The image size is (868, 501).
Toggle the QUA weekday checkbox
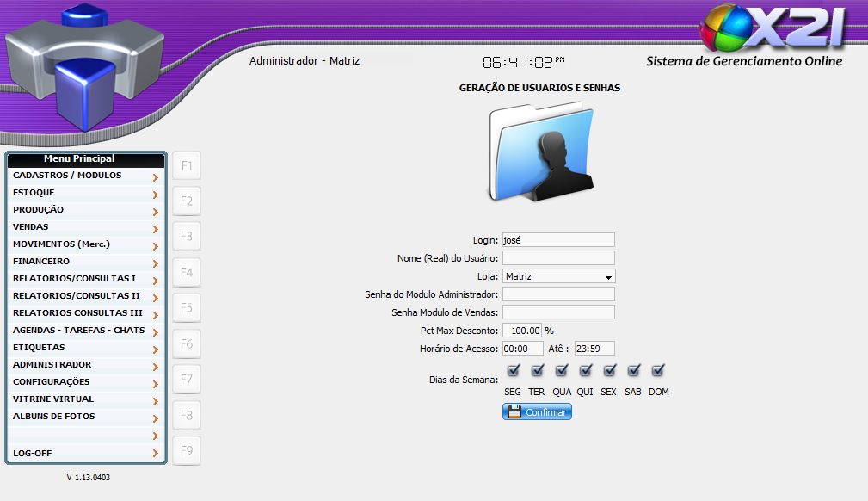click(x=562, y=371)
